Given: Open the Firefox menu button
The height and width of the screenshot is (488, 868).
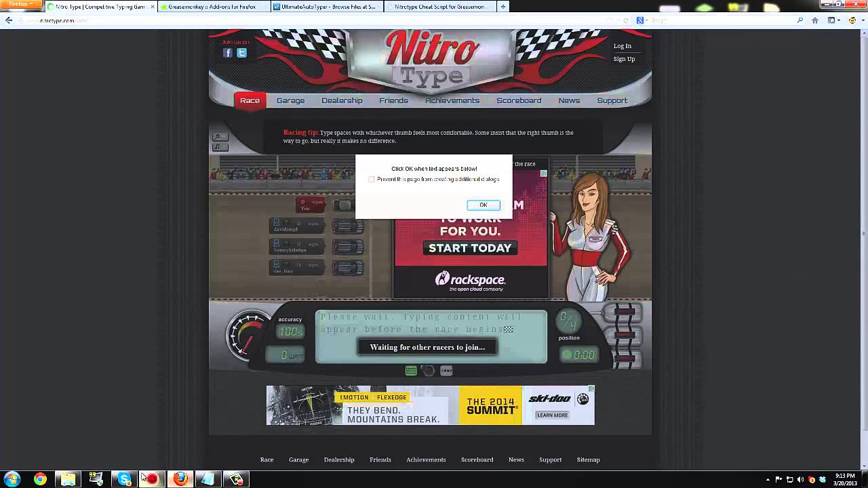Looking at the screenshot, I should (x=21, y=4).
